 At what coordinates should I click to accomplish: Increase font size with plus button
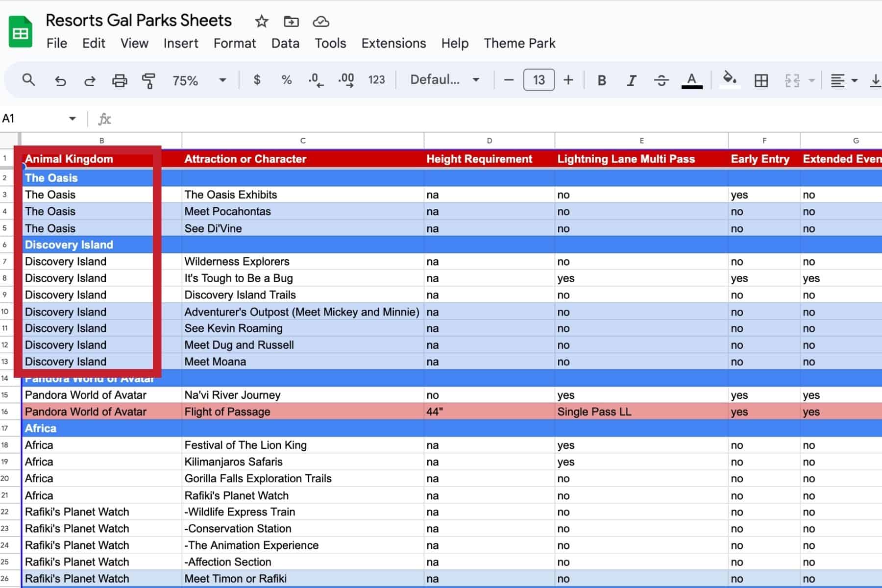point(568,80)
